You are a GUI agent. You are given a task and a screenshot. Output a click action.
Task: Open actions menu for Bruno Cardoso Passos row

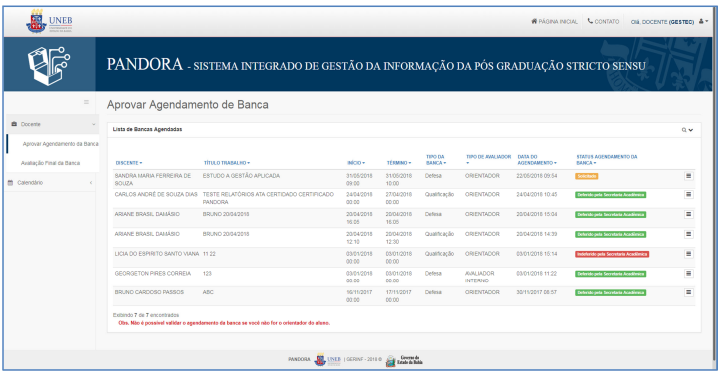point(688,292)
